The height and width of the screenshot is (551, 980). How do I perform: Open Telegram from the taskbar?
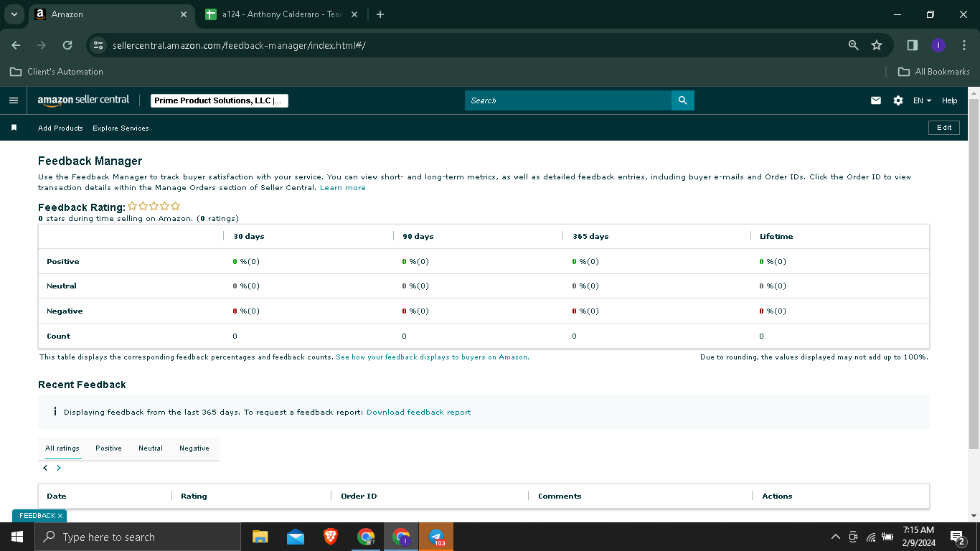coord(436,537)
